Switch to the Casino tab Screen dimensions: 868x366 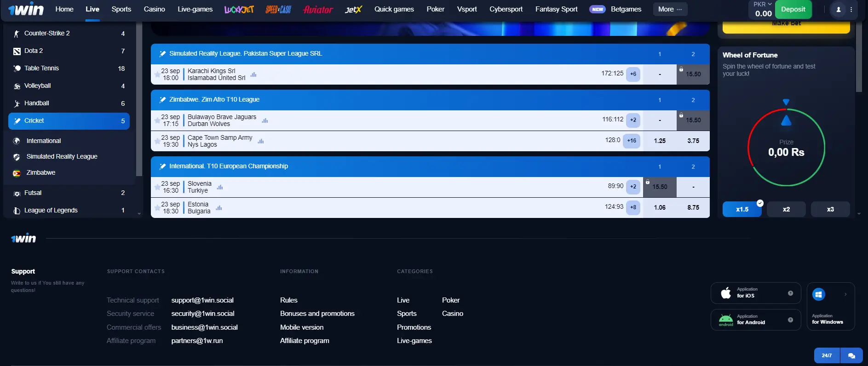coord(154,9)
